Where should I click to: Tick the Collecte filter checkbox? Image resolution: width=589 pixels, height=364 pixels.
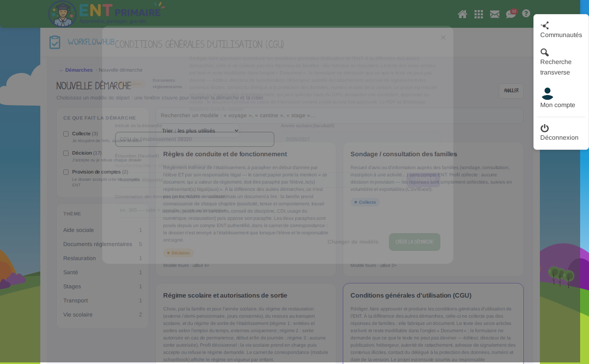(66, 134)
